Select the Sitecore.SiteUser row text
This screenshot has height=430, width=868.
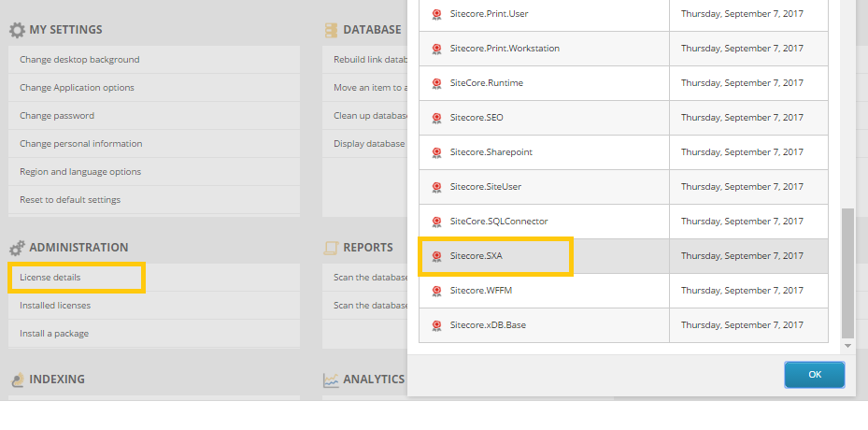point(486,187)
